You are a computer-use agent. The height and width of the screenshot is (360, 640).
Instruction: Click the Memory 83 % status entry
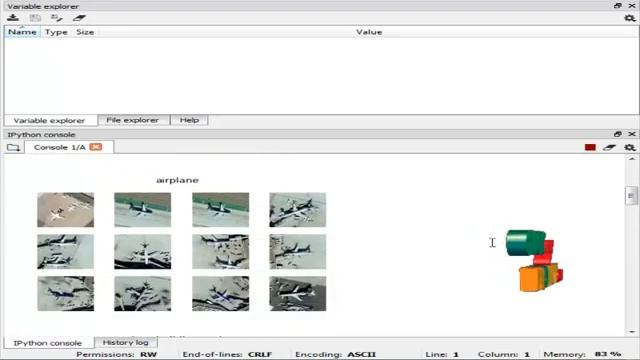click(582, 354)
